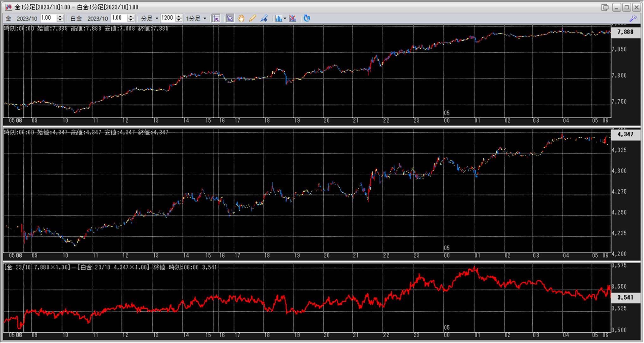Select the arrow pointer cursor tool
Screen dimensions: 644x343
point(230,18)
